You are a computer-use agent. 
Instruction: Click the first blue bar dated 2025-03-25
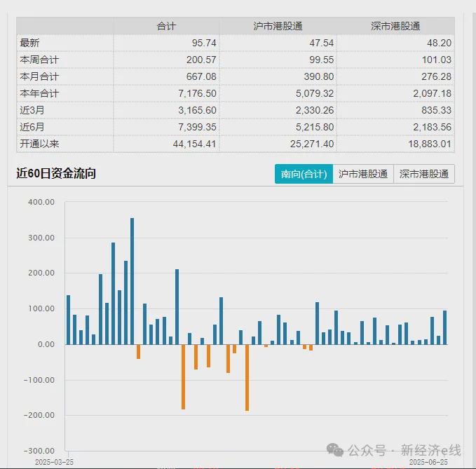pyautogui.click(x=68, y=320)
